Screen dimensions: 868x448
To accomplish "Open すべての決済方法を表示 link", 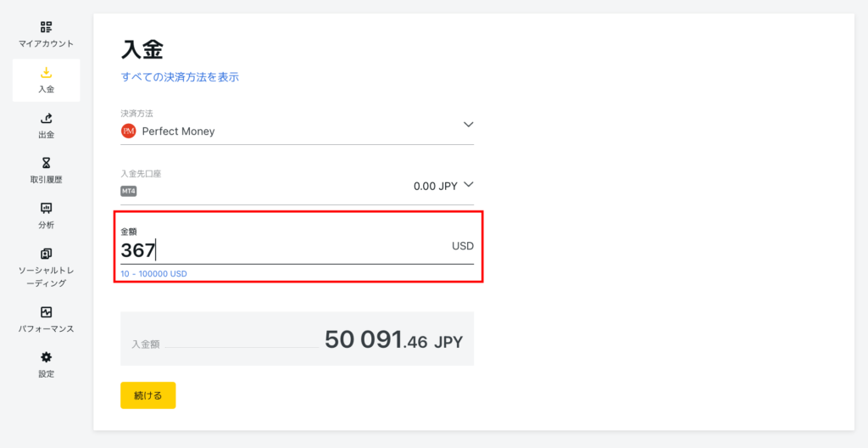I will click(180, 77).
